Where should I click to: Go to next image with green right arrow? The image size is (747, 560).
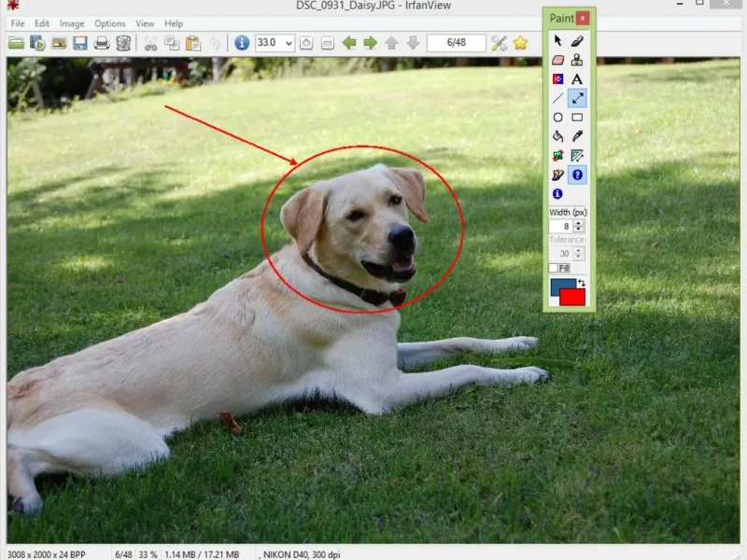(x=370, y=43)
